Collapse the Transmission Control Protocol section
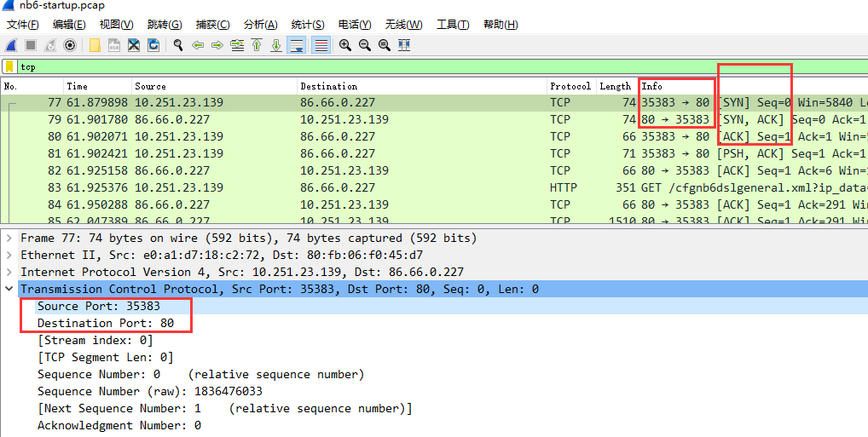The image size is (868, 437). [9, 290]
